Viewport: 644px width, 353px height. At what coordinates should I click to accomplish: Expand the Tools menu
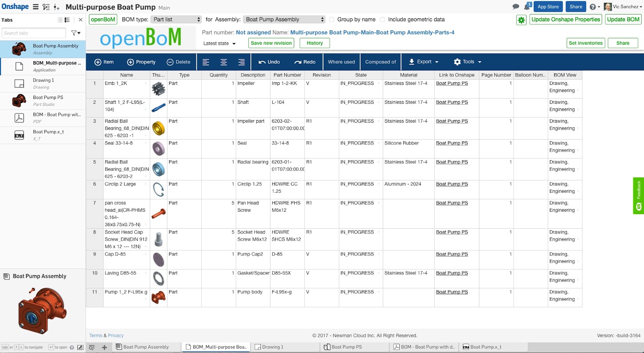click(x=467, y=62)
